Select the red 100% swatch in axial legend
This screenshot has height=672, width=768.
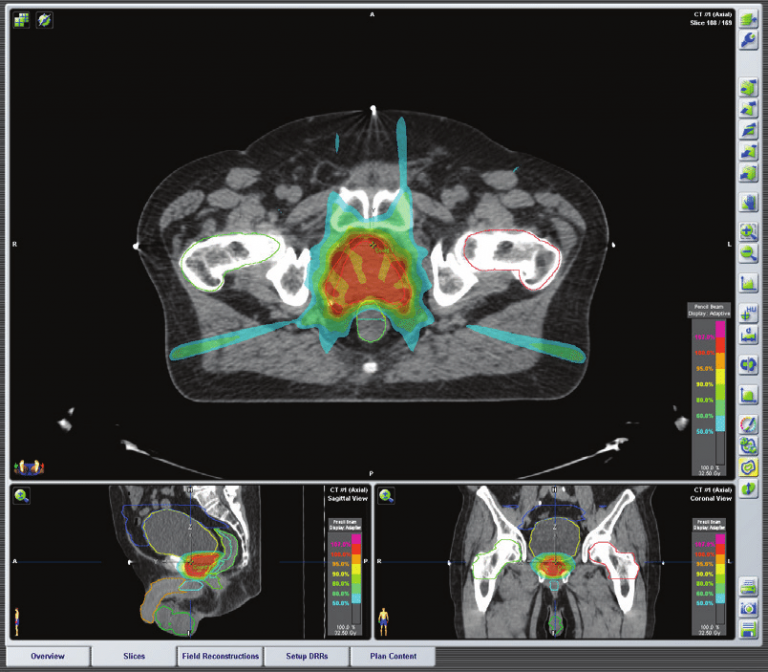pyautogui.click(x=720, y=345)
